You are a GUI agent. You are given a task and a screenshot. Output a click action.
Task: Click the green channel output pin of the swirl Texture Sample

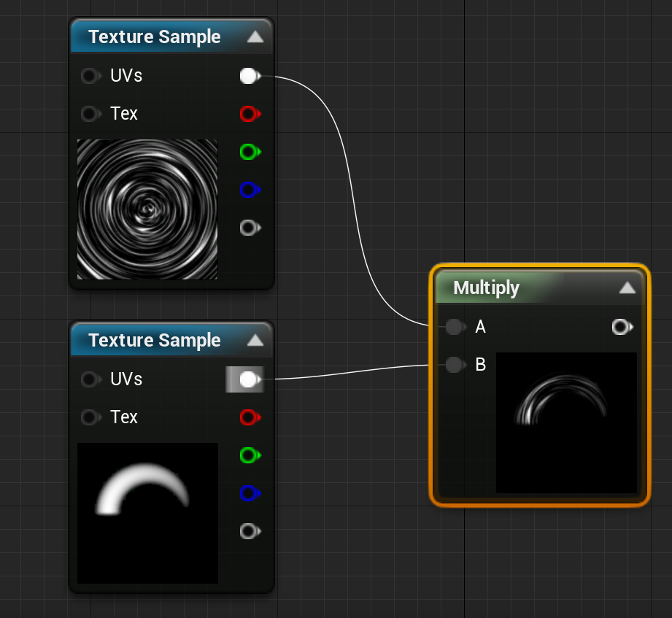click(x=250, y=152)
